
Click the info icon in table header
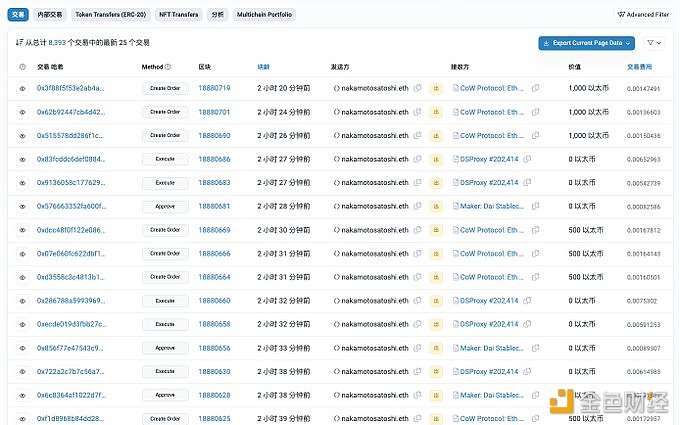point(23,67)
